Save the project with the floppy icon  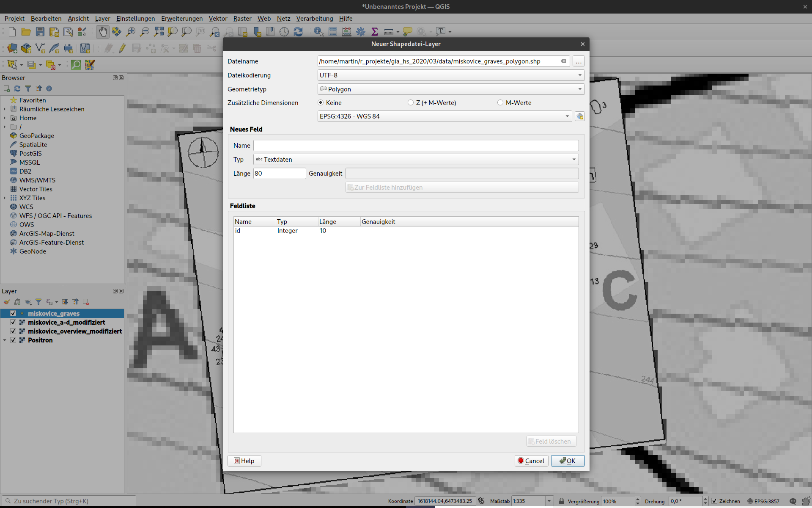pyautogui.click(x=40, y=32)
